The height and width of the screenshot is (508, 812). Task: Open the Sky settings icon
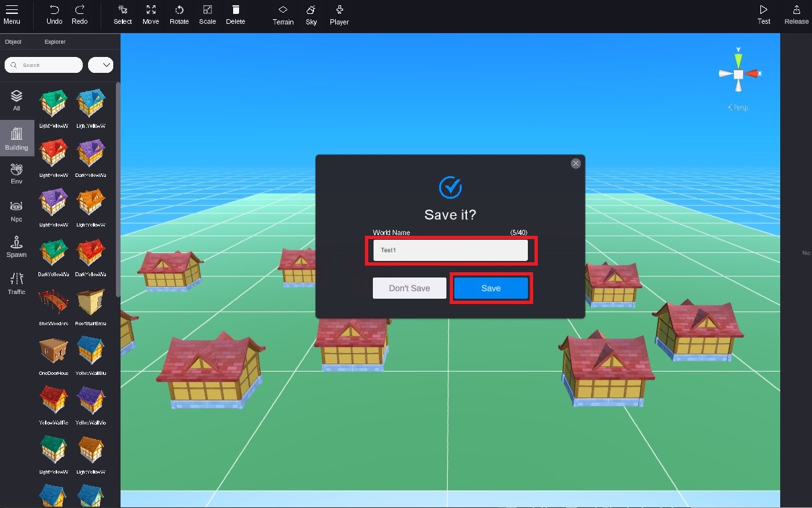tap(311, 15)
